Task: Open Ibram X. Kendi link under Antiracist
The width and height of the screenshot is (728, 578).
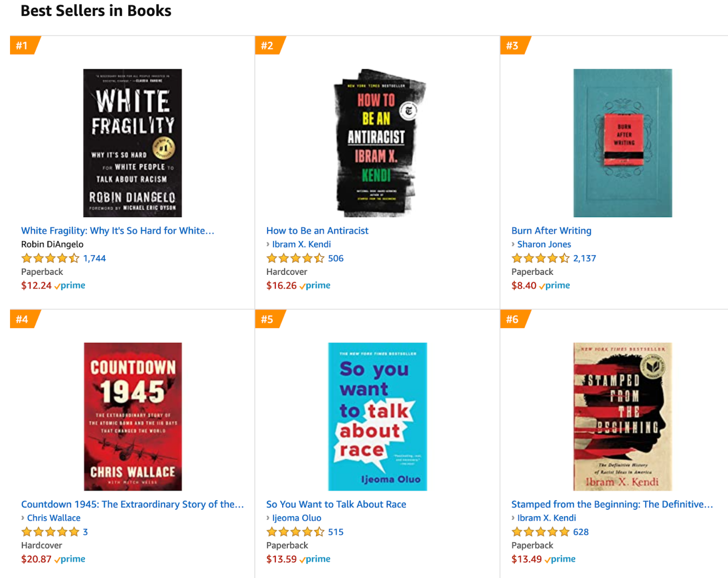Action: click(x=301, y=244)
